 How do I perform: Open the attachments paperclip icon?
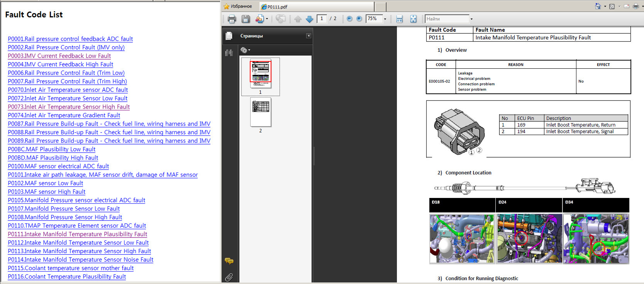coord(229,277)
